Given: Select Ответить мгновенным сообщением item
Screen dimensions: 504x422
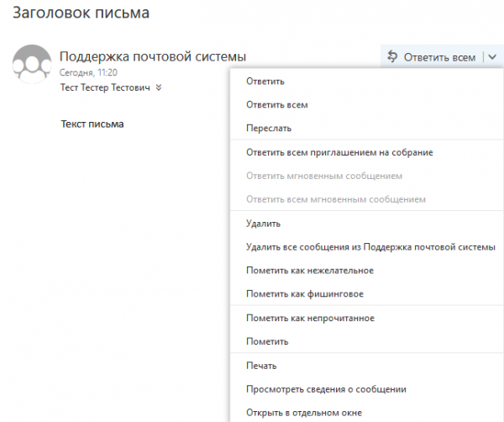Looking at the screenshot, I should 367,176.
